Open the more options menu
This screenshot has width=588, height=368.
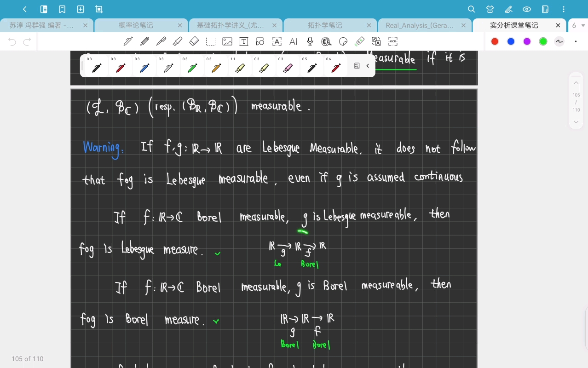pyautogui.click(x=564, y=9)
